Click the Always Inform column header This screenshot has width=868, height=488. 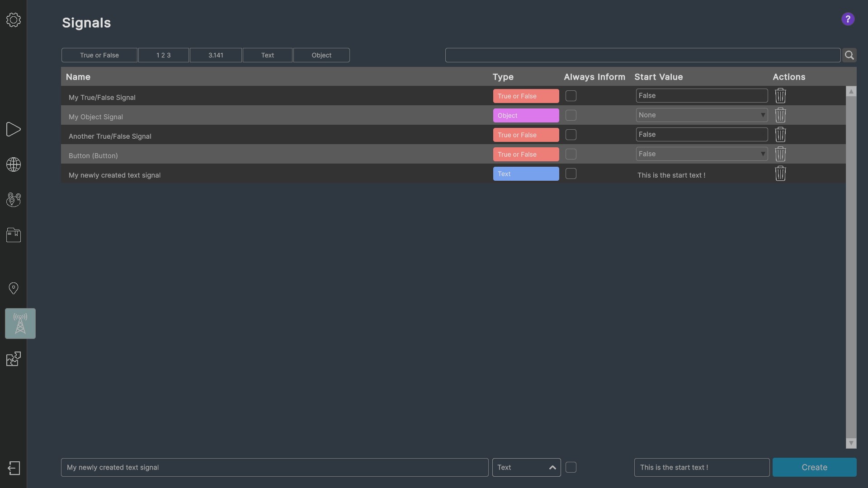[594, 77]
